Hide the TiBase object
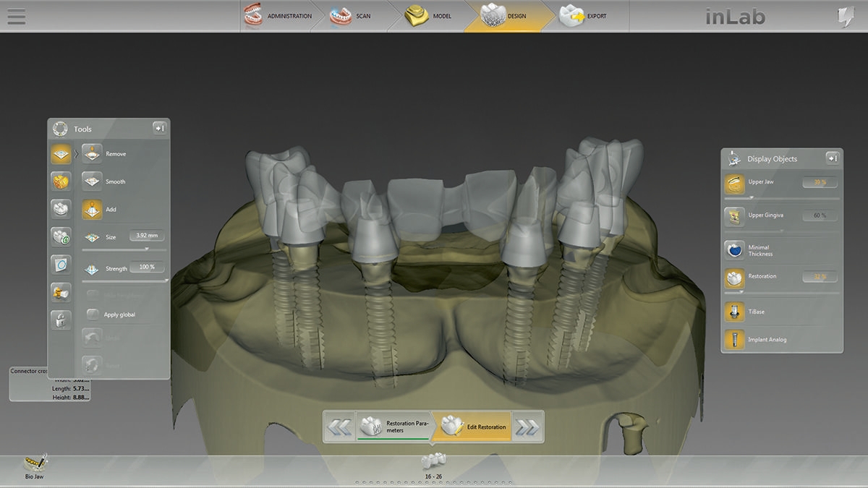This screenshot has height=488, width=868. point(734,312)
